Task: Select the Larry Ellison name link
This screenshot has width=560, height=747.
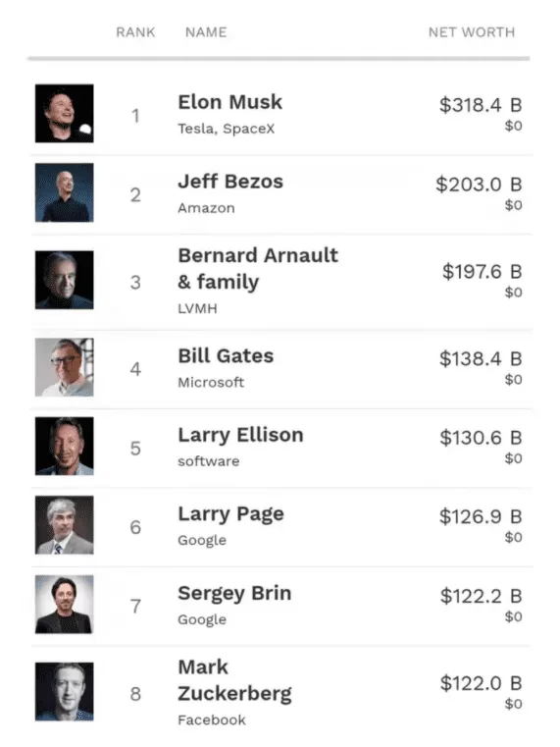Action: coord(240,436)
